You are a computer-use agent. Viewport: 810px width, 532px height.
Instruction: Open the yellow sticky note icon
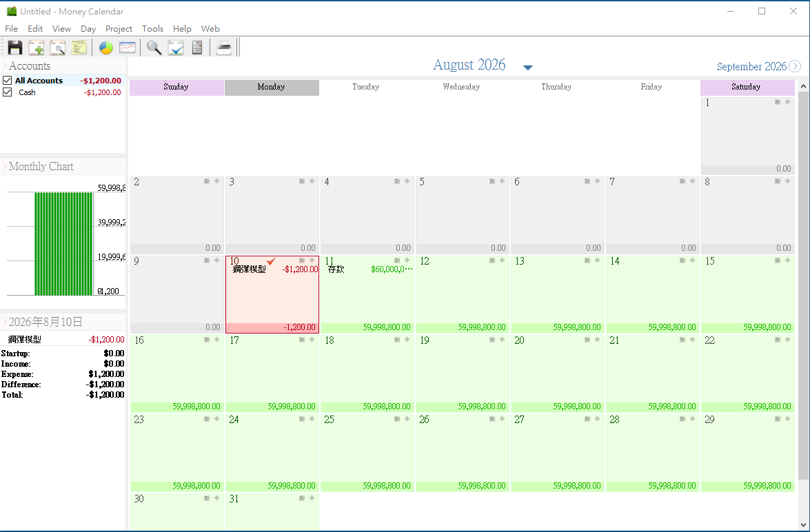(x=79, y=48)
